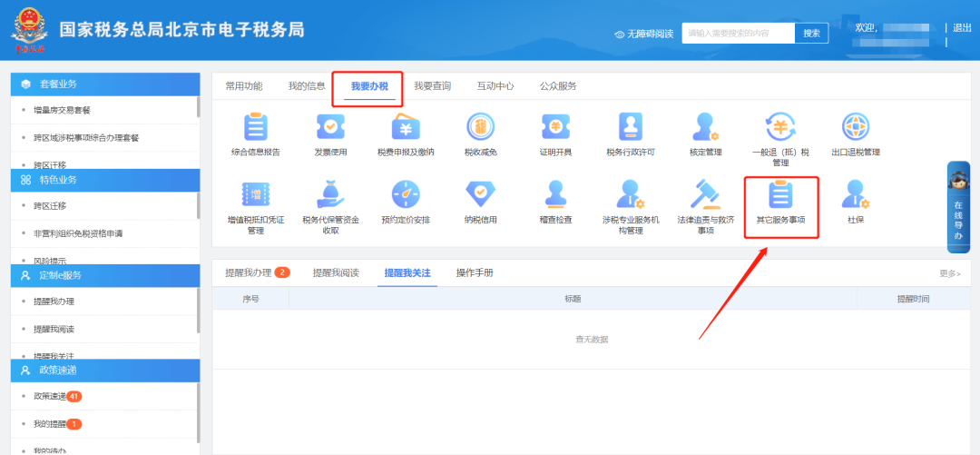The image size is (980, 455).
Task: Open 综合信息报告 icon
Action: pyautogui.click(x=255, y=127)
